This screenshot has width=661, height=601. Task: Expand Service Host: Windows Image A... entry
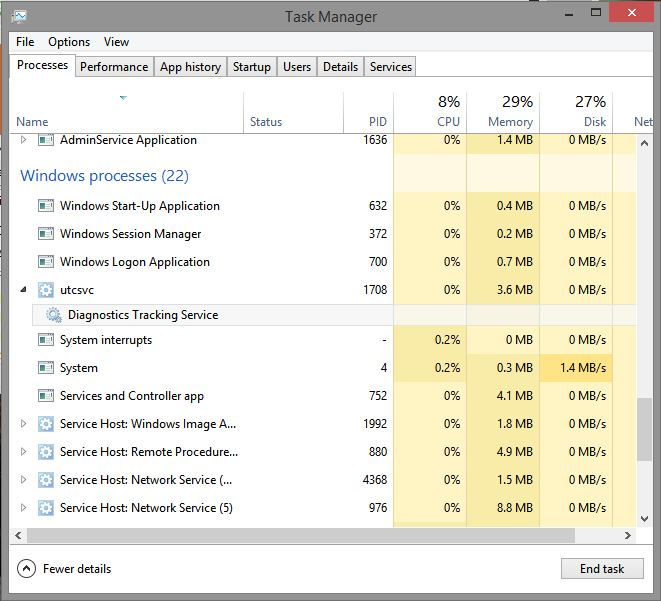point(24,424)
